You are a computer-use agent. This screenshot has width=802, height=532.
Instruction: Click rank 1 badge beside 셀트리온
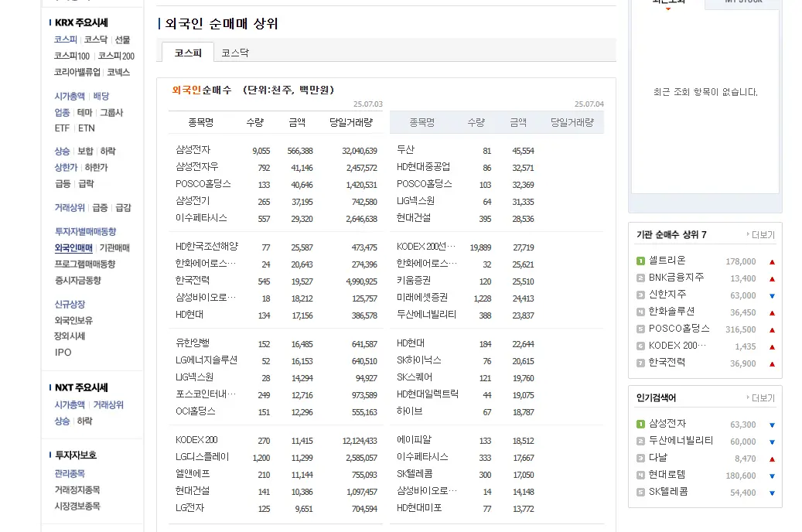[640, 261]
